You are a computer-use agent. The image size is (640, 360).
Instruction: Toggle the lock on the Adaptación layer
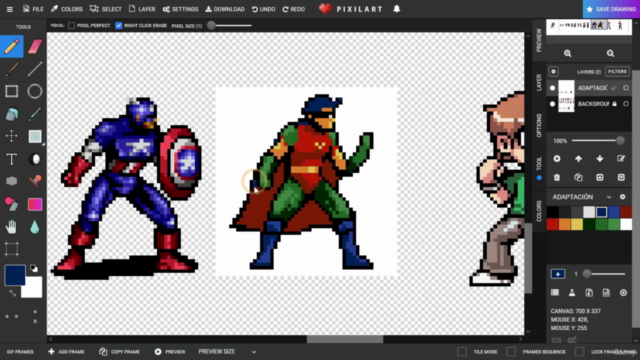click(x=614, y=88)
